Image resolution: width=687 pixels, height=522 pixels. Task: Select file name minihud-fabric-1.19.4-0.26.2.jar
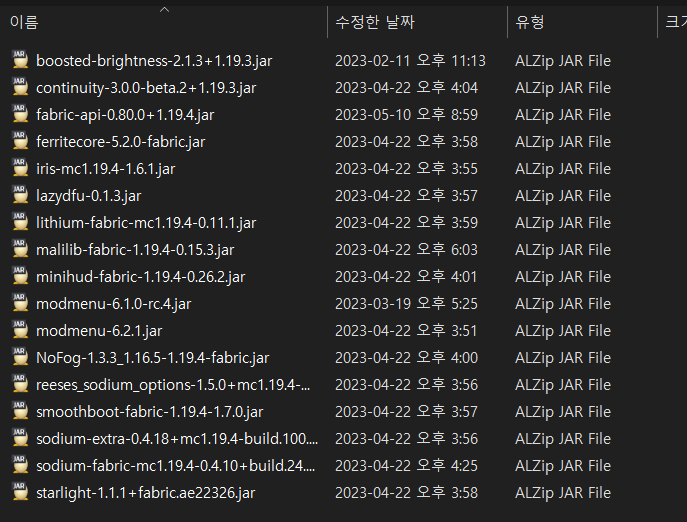click(140, 277)
